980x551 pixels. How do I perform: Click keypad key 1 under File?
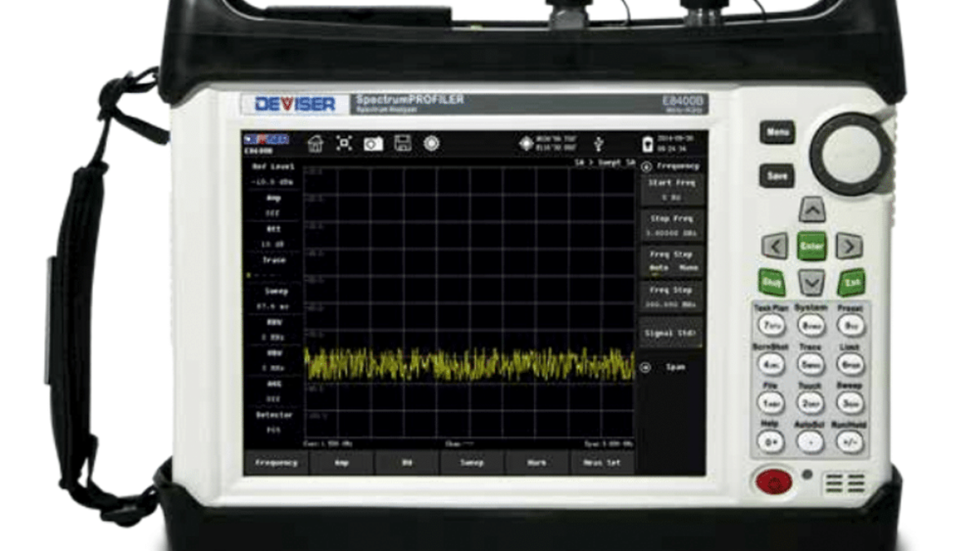[771, 402]
